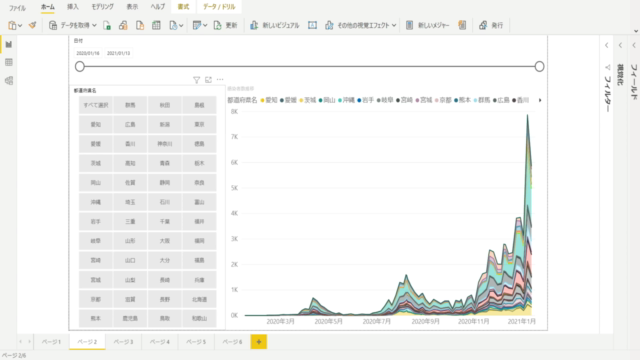The width and height of the screenshot is (640, 360).
Task: Click the Transform data icon
Action: (x=197, y=25)
